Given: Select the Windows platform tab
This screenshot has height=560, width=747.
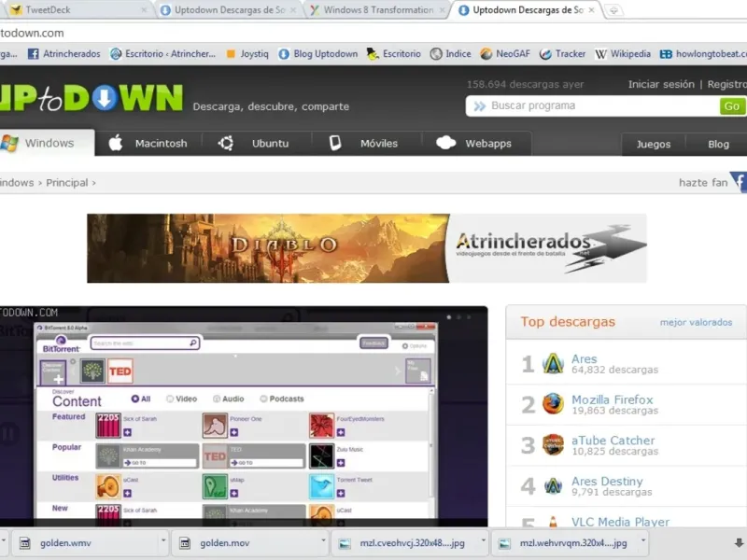Looking at the screenshot, I should 47,143.
